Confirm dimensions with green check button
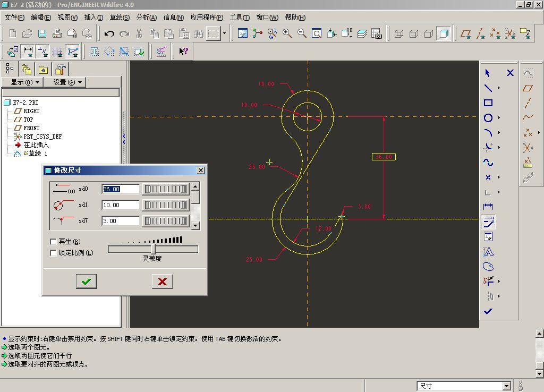This screenshot has height=392, width=544. pyautogui.click(x=86, y=282)
